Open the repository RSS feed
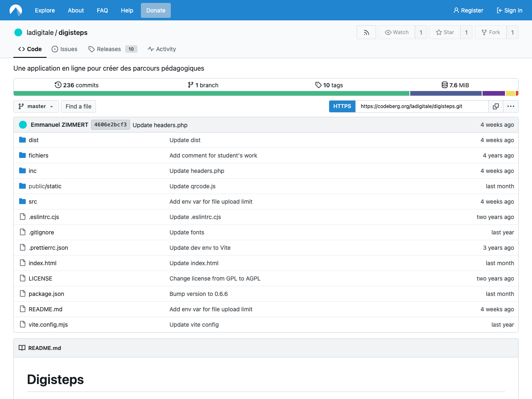Viewport: 532px width, 399px height. pyautogui.click(x=366, y=32)
